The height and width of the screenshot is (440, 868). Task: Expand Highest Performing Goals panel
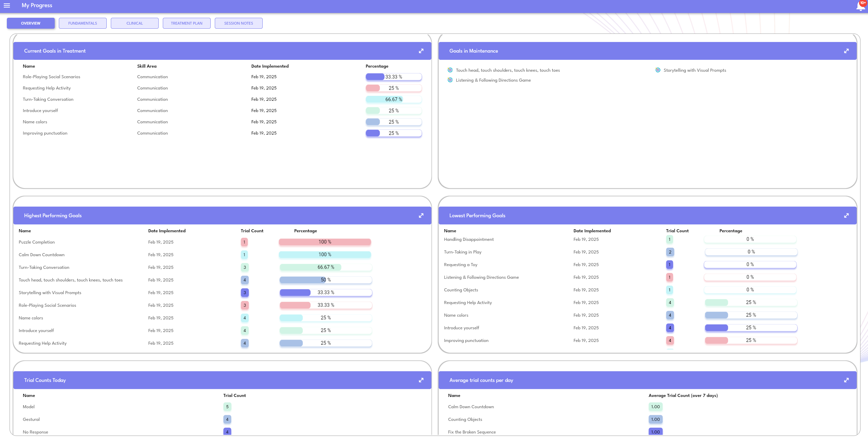pos(421,216)
